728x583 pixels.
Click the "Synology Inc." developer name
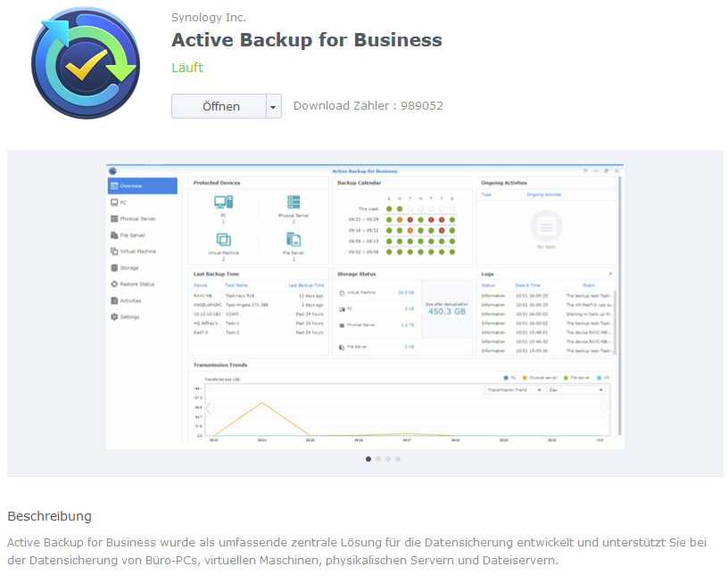coord(209,18)
